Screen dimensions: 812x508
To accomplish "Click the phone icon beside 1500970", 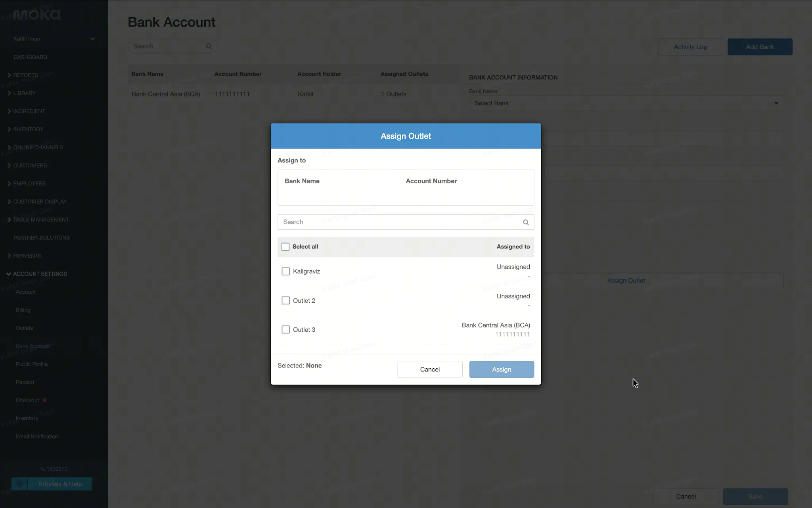I will point(43,469).
